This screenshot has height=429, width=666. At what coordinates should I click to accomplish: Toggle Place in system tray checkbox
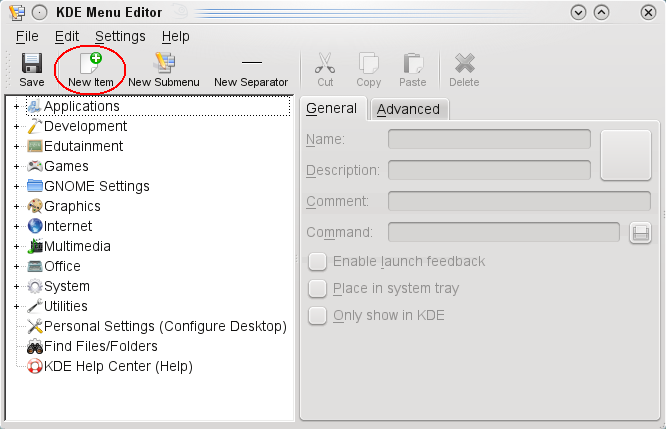(x=317, y=288)
